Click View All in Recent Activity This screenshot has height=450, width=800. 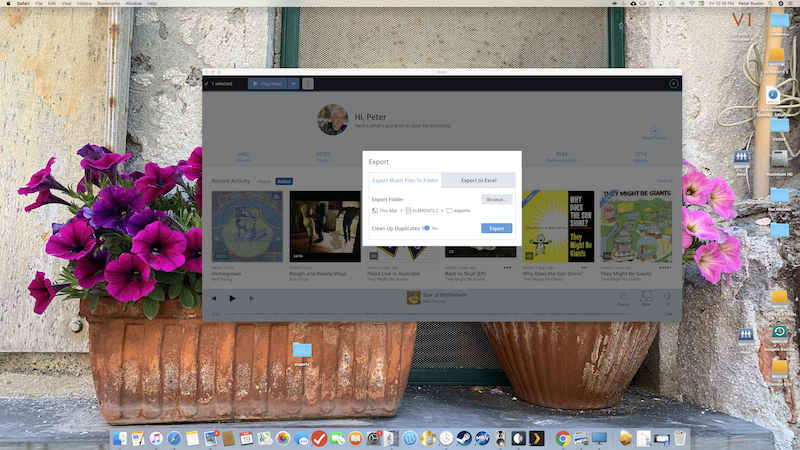pos(664,181)
